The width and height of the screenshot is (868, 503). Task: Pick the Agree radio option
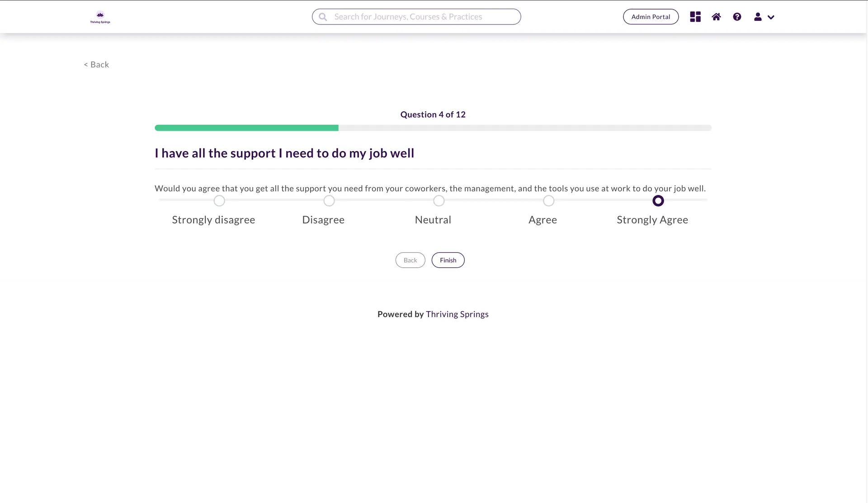[x=548, y=200]
